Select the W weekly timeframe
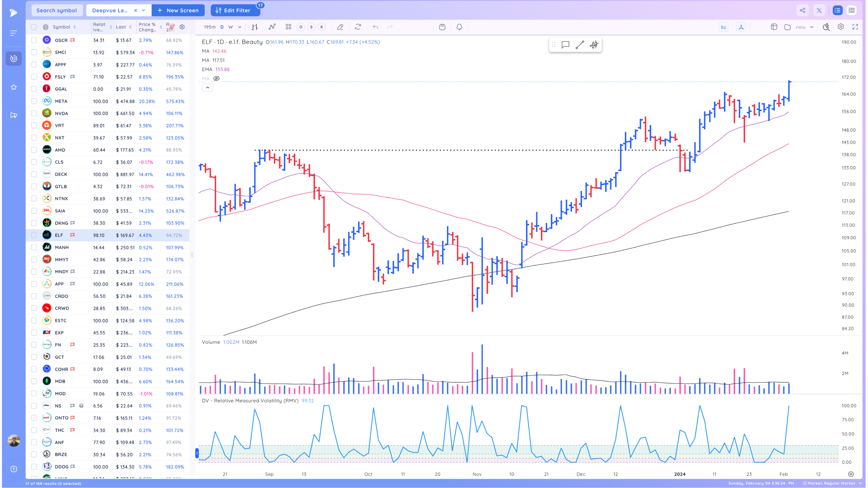The width and height of the screenshot is (868, 488). click(x=230, y=27)
